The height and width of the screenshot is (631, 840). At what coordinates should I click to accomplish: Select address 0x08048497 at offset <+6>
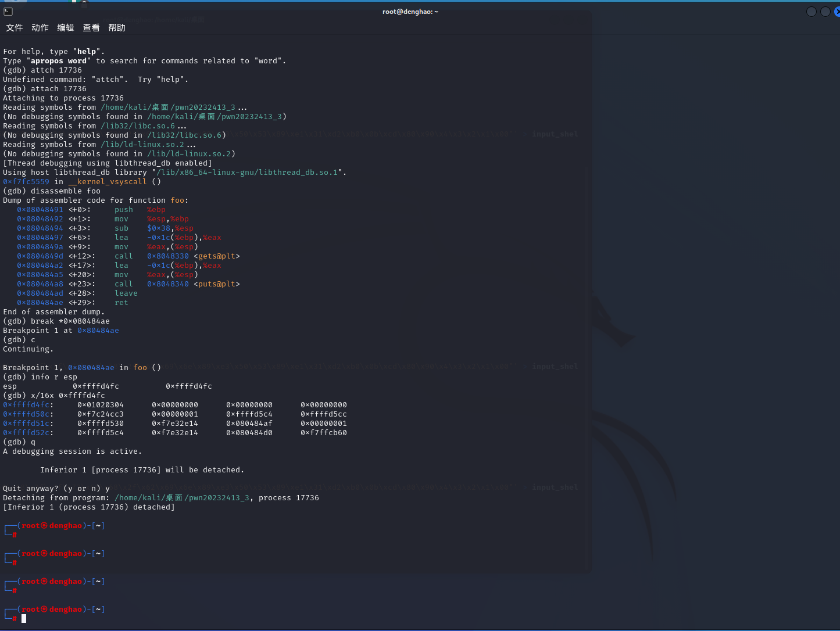coord(40,238)
